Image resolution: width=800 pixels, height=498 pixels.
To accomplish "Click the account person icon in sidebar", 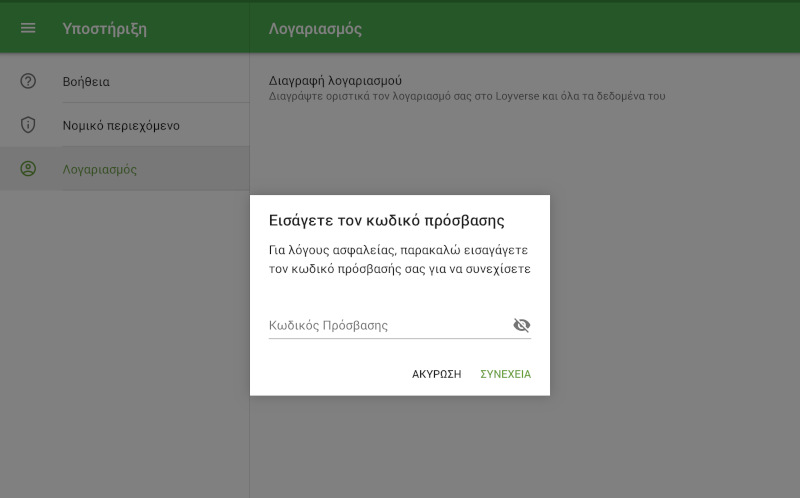I will point(28,169).
